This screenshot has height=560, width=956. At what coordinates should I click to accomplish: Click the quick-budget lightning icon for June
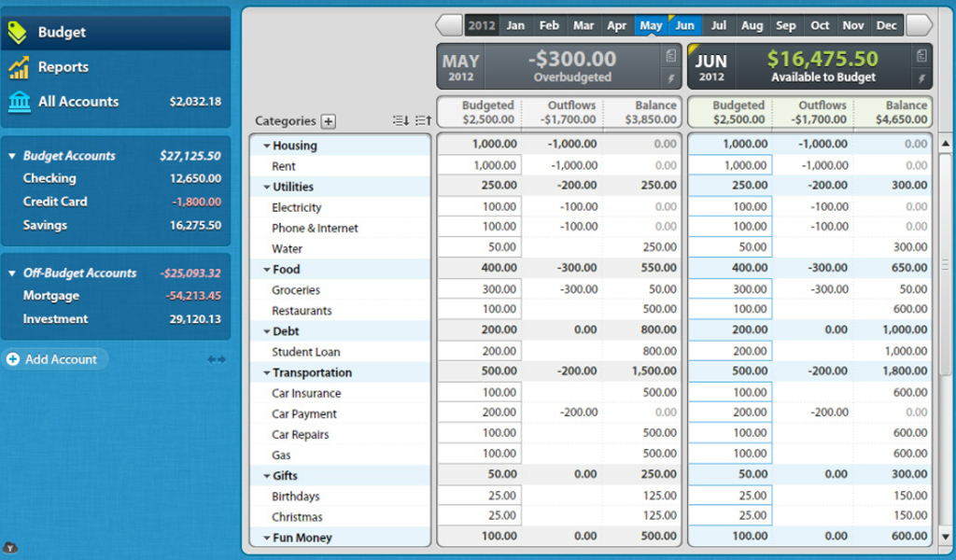(x=921, y=79)
